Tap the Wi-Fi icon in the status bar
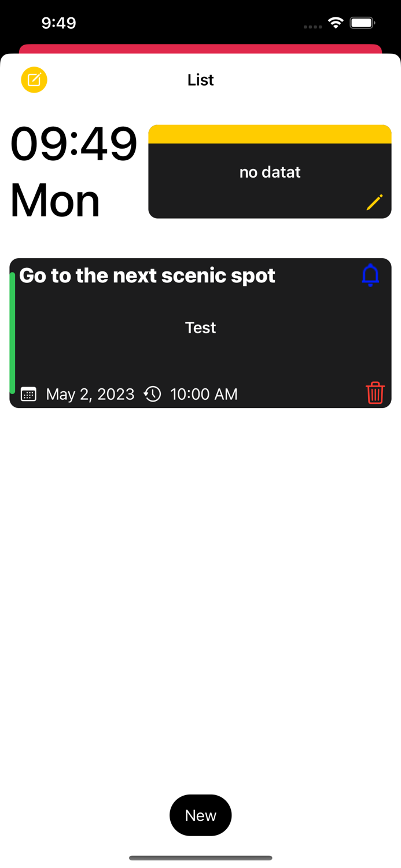The width and height of the screenshot is (401, 868). click(x=337, y=23)
